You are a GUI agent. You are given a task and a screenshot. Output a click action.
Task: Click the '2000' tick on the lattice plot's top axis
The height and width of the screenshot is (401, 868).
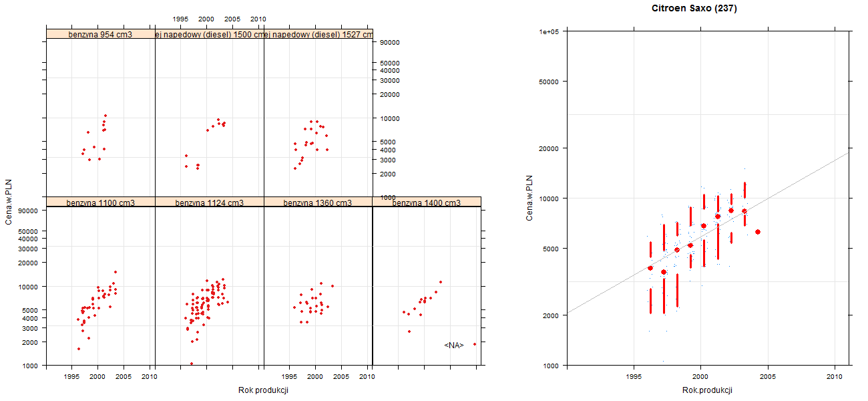pyautogui.click(x=206, y=19)
